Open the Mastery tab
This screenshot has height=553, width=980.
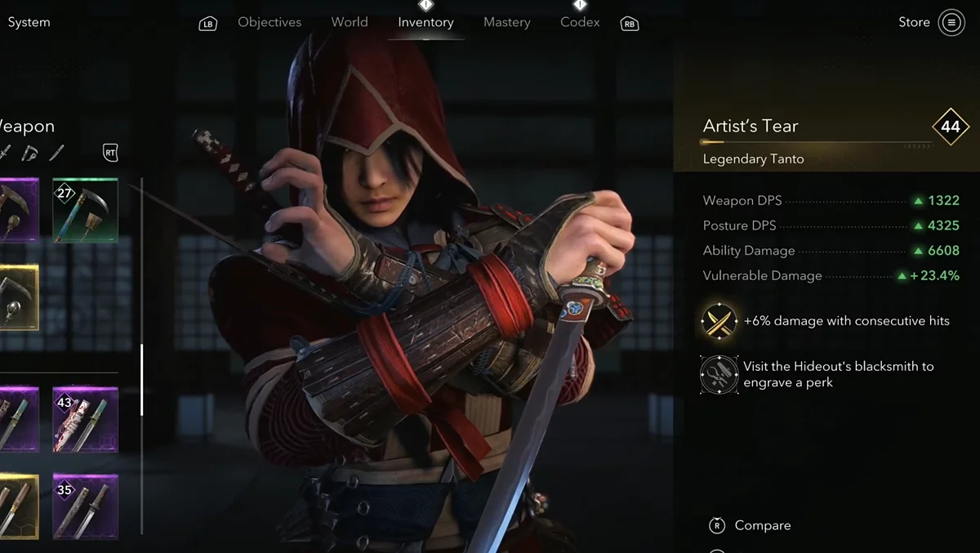507,22
